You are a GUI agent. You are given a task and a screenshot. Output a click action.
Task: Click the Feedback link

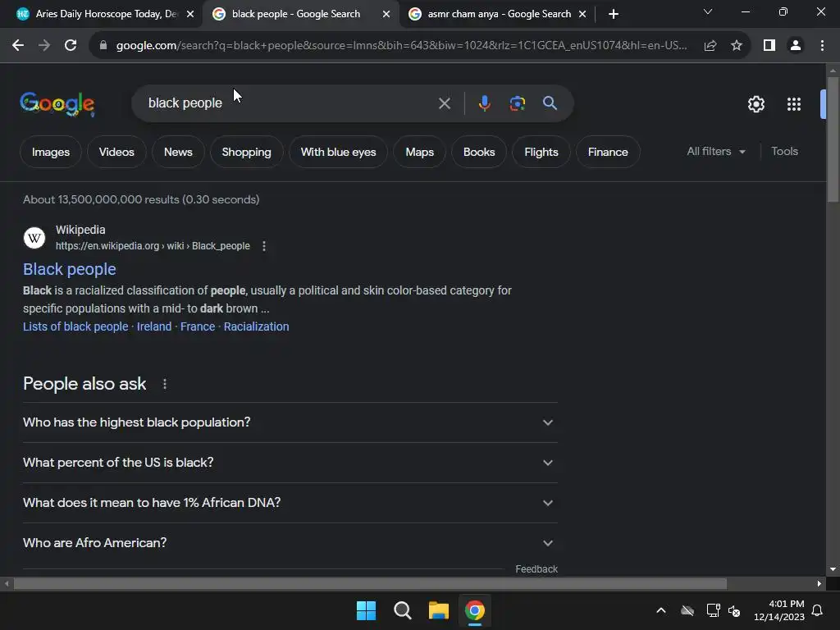536,569
